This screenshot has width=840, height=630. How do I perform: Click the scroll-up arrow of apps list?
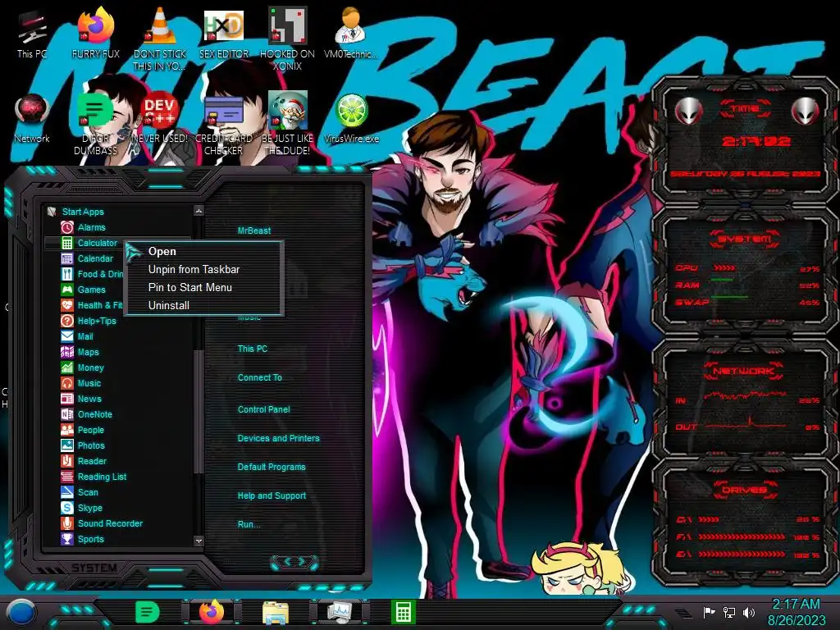pyautogui.click(x=199, y=211)
